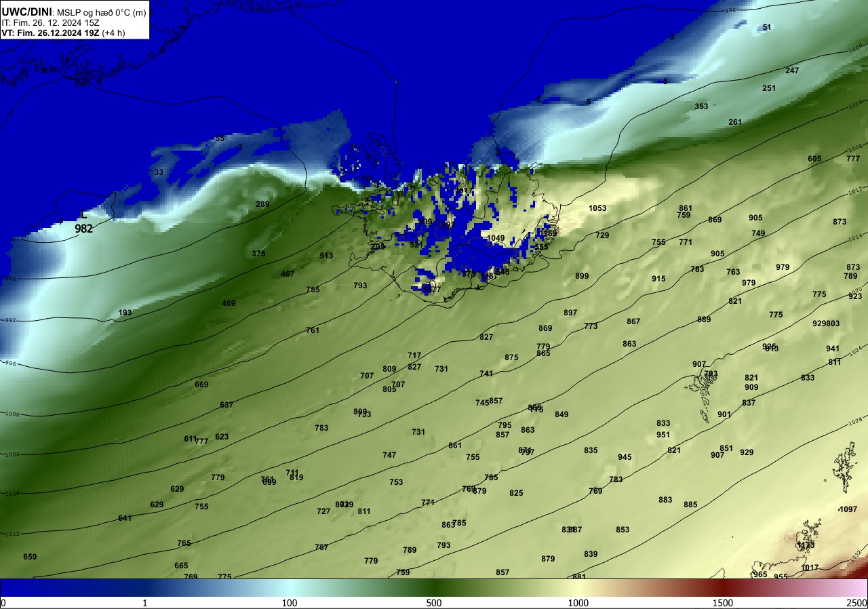Click the value 883
This screenshot has width=868, height=609.
pos(665,500)
